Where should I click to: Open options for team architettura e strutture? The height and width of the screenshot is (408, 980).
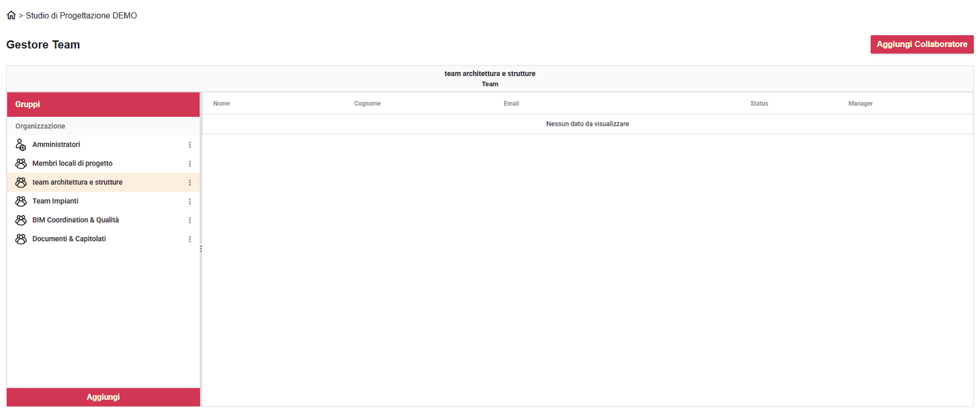(x=189, y=182)
